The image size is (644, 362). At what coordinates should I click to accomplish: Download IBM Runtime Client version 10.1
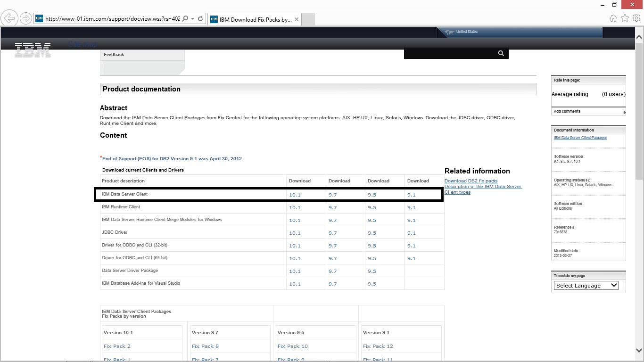coord(295,207)
